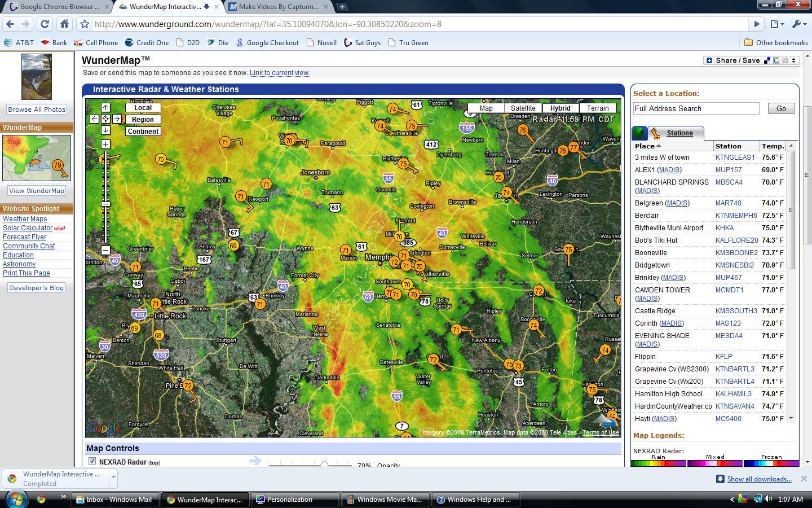The width and height of the screenshot is (812, 508).
Task: Set map zoom to Continent
Action: point(143,131)
